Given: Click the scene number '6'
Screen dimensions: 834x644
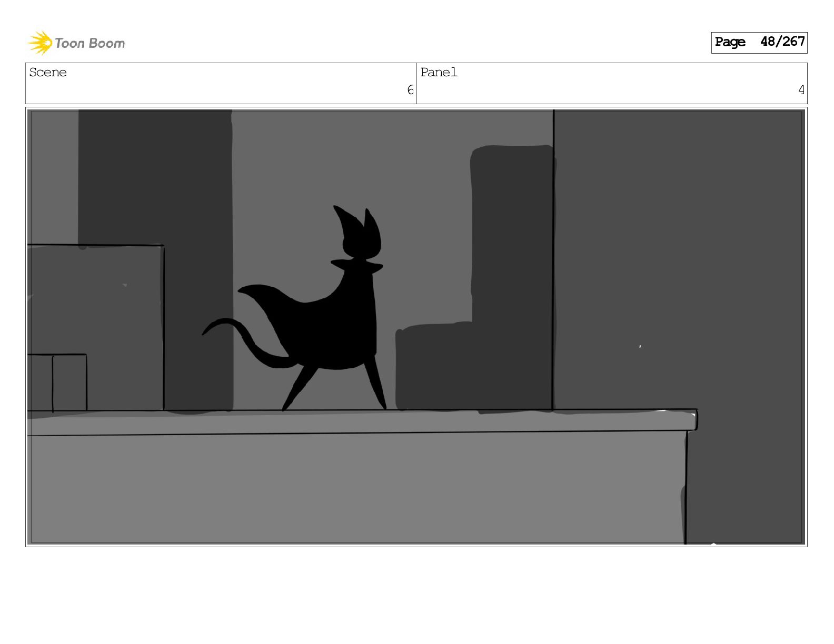Looking at the screenshot, I should (x=410, y=90).
